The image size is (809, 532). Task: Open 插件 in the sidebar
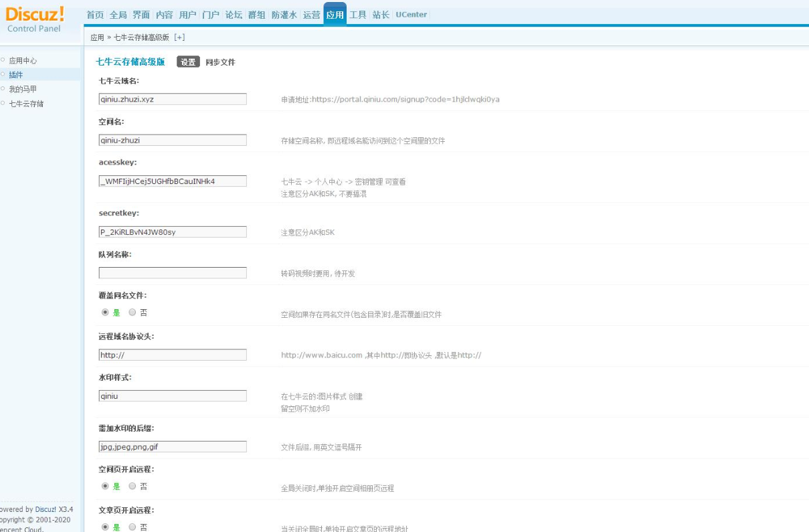pyautogui.click(x=16, y=75)
